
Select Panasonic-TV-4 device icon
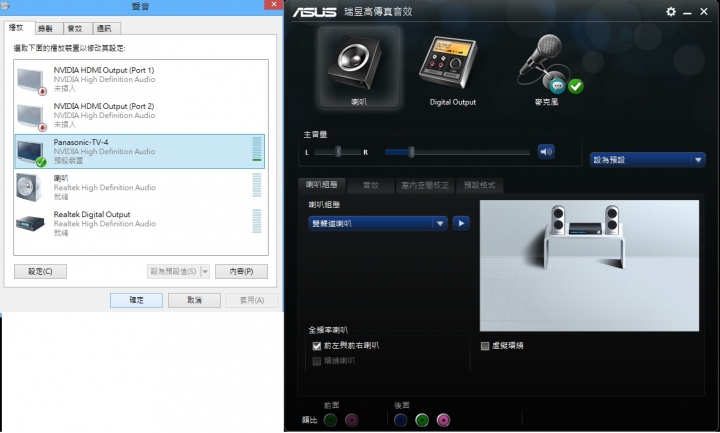(x=32, y=153)
